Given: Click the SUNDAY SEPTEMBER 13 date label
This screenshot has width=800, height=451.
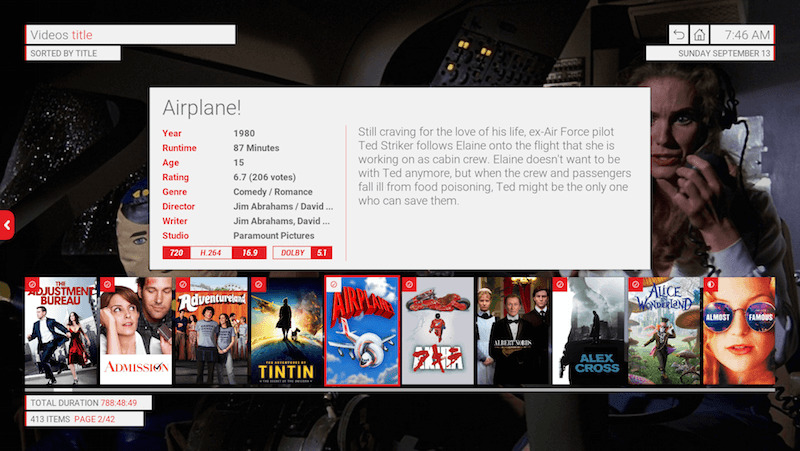Looking at the screenshot, I should pyautogui.click(x=710, y=53).
